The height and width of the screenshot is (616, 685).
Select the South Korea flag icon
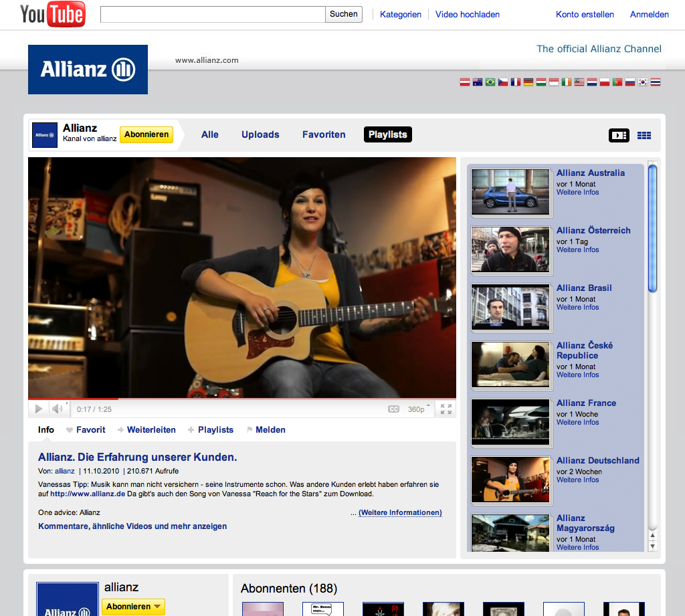(x=643, y=82)
